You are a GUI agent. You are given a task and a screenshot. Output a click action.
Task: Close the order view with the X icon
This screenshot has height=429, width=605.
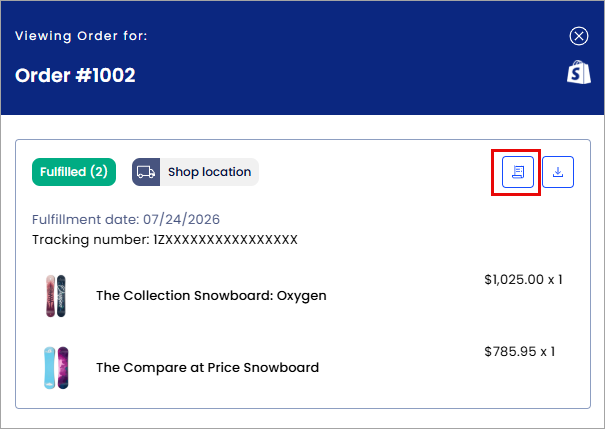coord(578,36)
